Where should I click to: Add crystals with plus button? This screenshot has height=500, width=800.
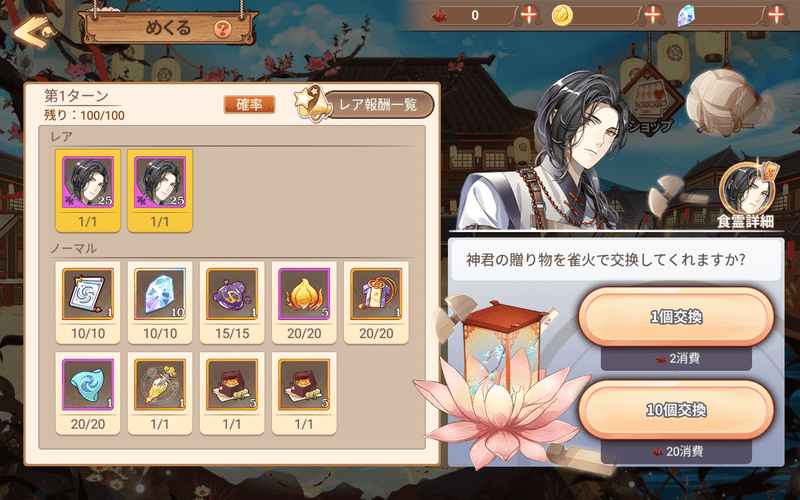point(776,15)
